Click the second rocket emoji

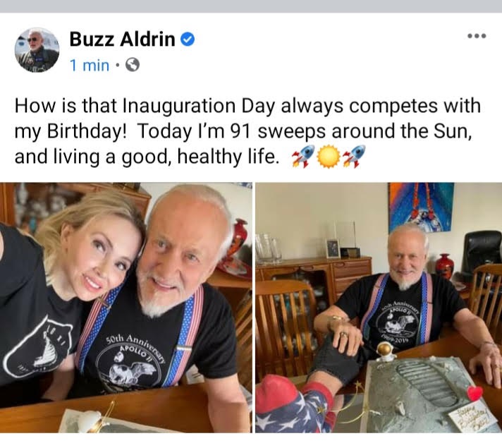pos(354,156)
